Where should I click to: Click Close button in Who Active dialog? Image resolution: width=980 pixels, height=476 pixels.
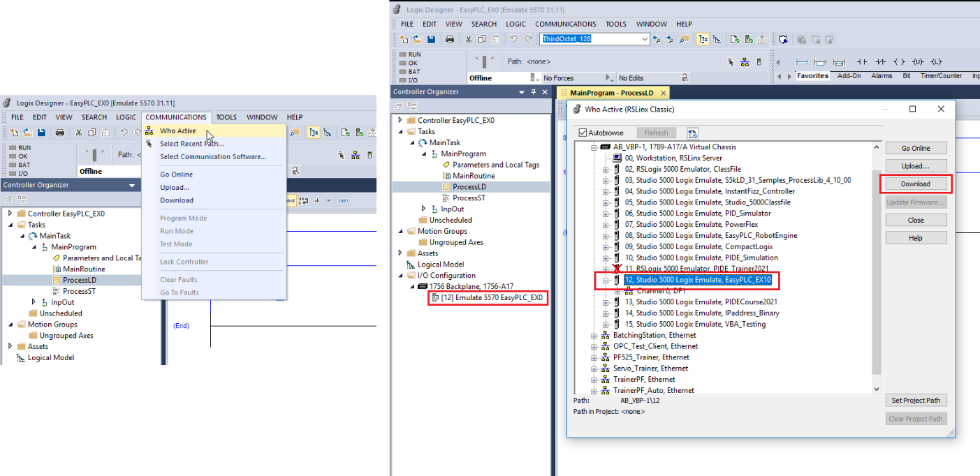916,220
